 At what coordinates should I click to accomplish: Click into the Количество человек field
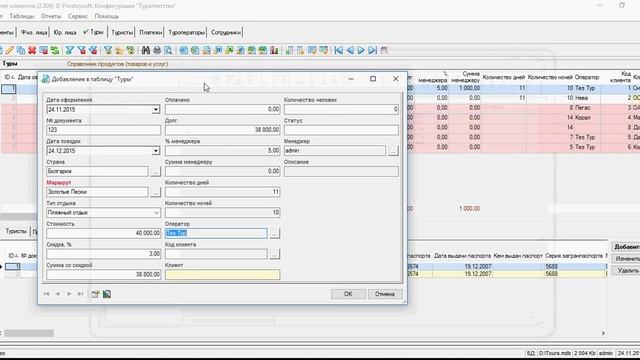[x=341, y=109]
